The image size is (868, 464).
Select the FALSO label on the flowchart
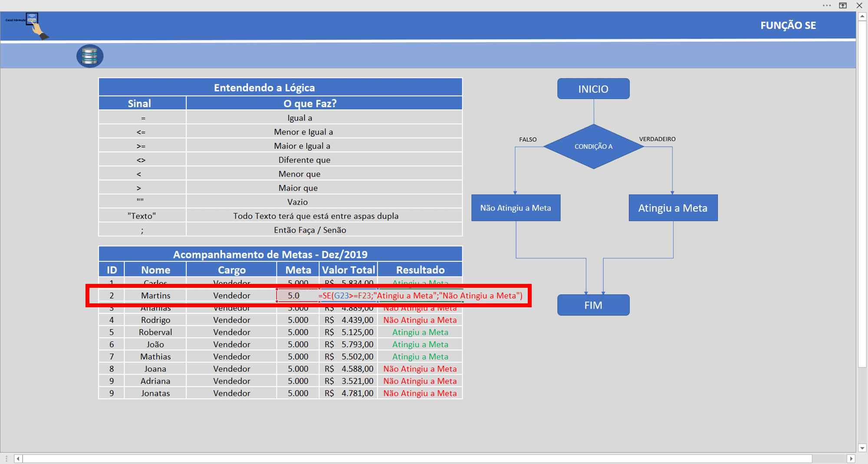click(528, 139)
